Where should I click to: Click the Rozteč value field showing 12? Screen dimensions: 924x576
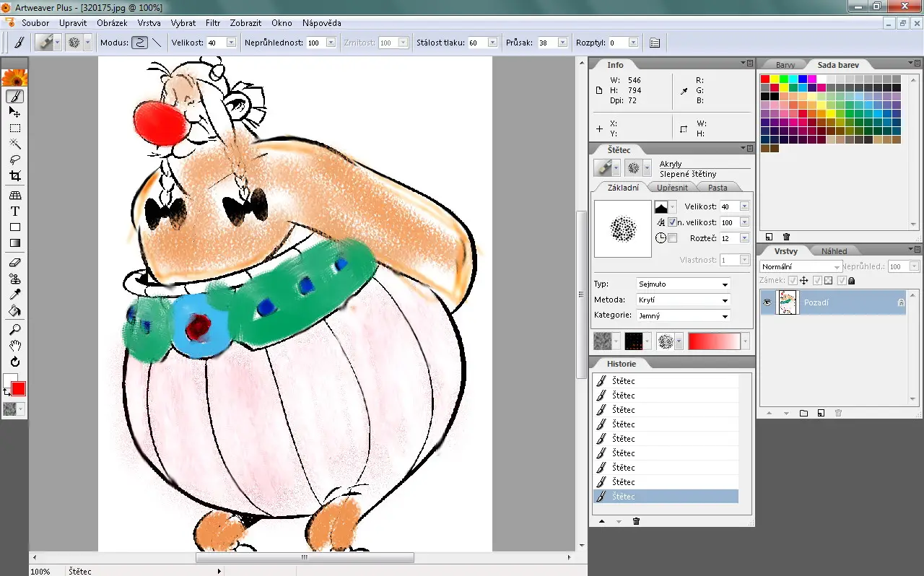click(x=729, y=238)
